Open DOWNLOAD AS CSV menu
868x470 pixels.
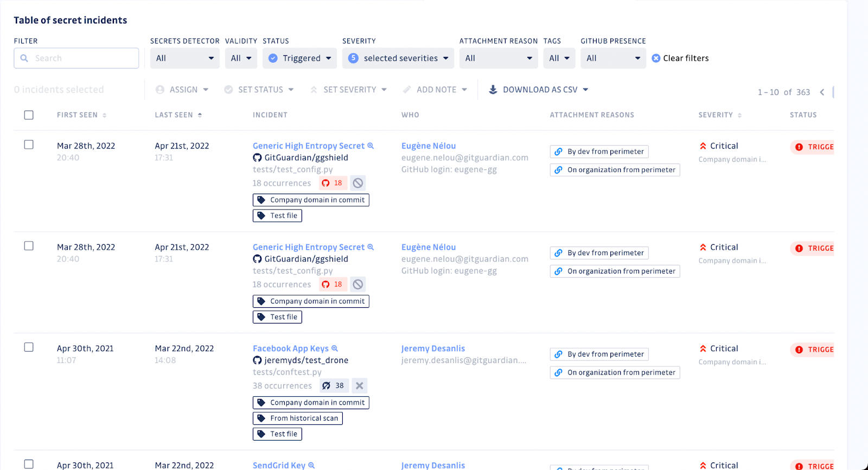[x=539, y=90]
